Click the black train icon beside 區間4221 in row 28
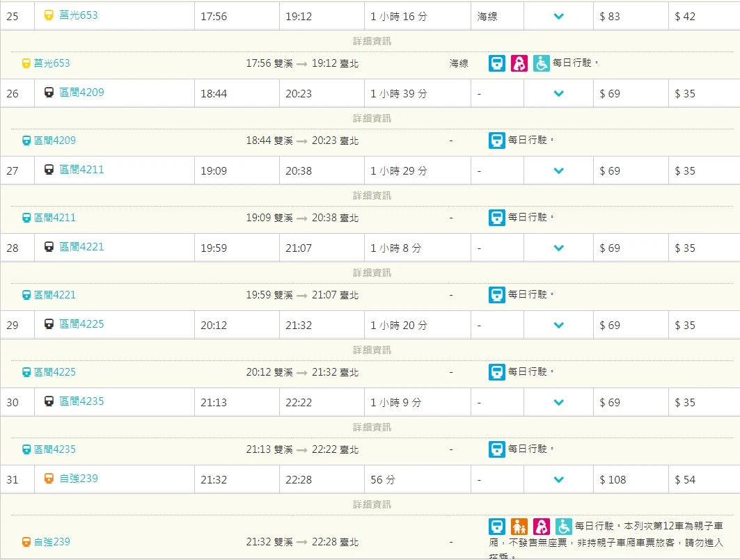 tap(49, 247)
